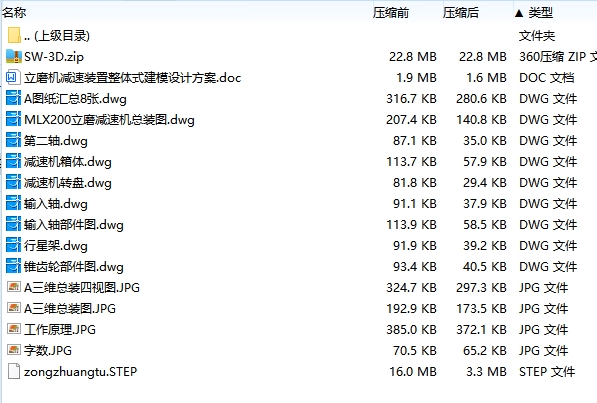Image resolution: width=597 pixels, height=403 pixels.
Task: Click the JPG icon for A三维总装四视图.JPG
Action: point(13,287)
